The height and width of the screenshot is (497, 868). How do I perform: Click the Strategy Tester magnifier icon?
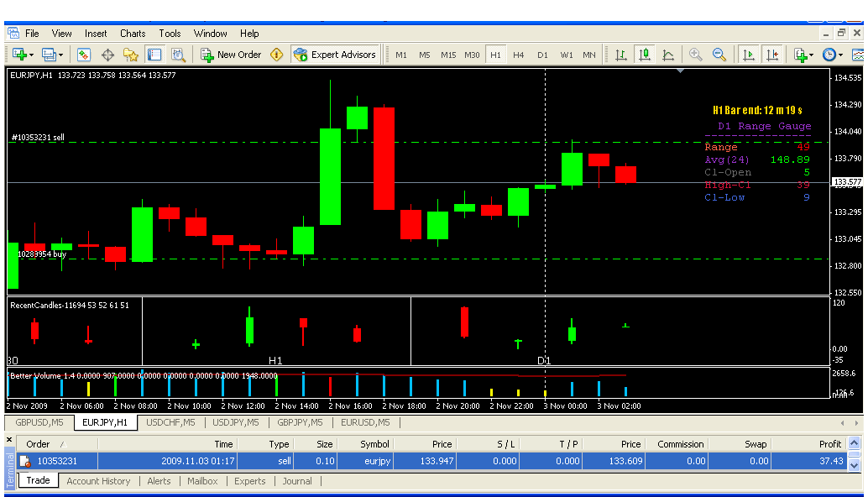(178, 55)
